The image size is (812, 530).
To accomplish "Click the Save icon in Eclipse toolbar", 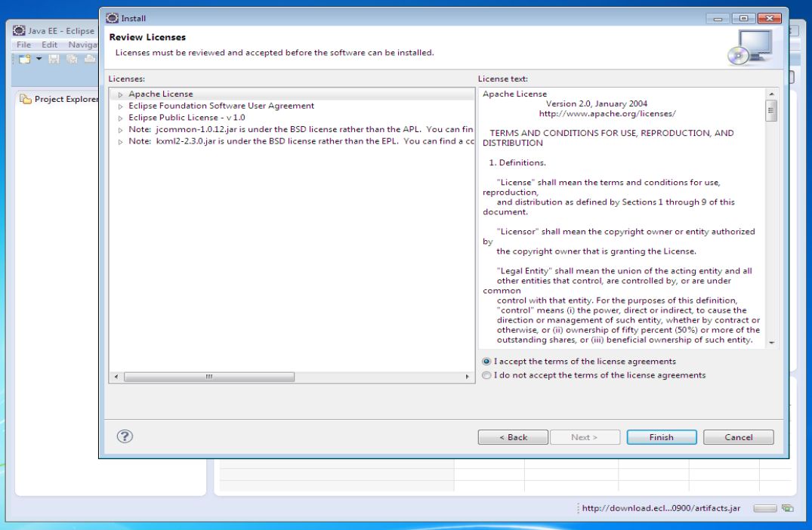I will pyautogui.click(x=54, y=59).
